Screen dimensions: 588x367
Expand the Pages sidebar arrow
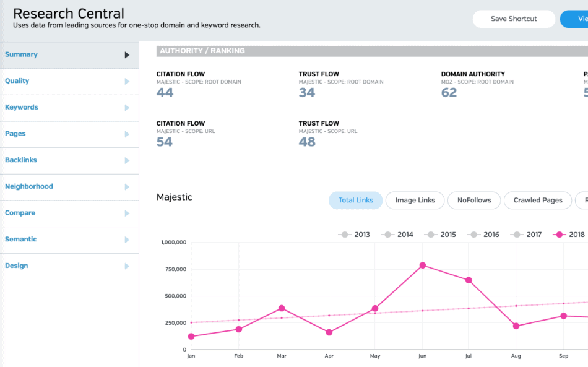127,134
